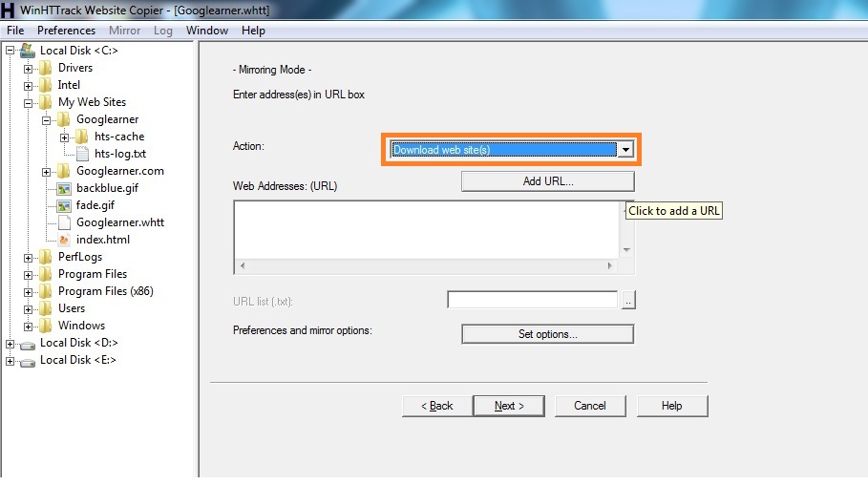Open the Action dropdown arrow

[625, 150]
